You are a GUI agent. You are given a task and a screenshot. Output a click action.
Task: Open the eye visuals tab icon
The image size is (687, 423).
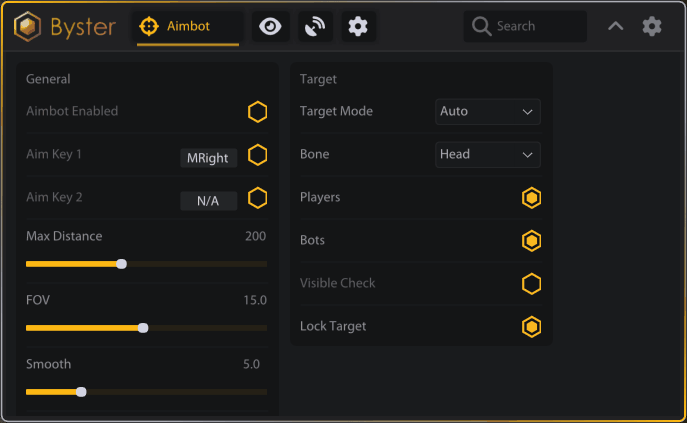click(269, 27)
